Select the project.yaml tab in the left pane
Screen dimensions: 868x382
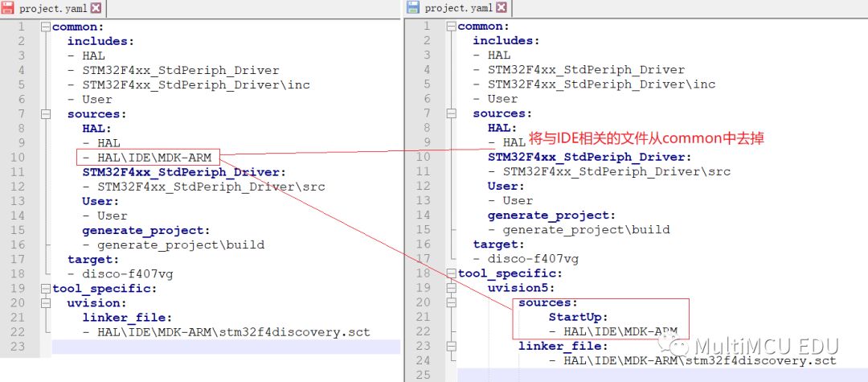tap(52, 8)
